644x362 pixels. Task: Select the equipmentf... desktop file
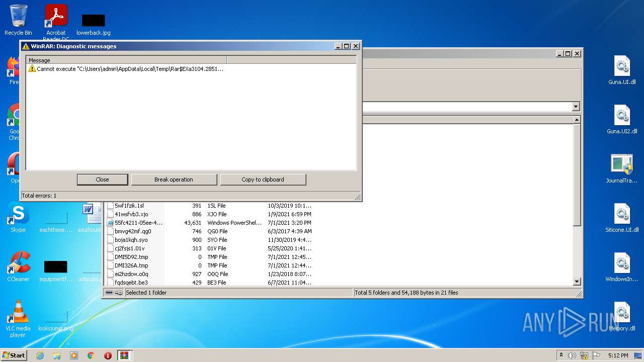click(56, 270)
